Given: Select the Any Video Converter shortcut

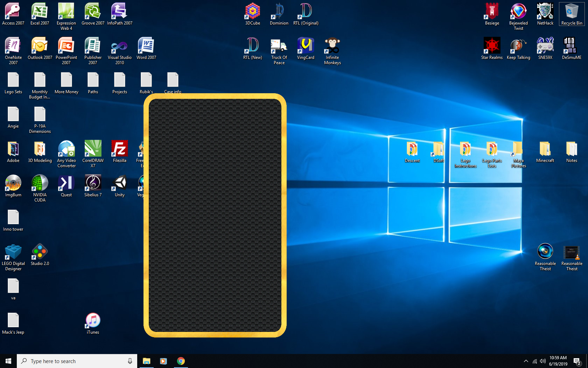Looking at the screenshot, I should click(x=66, y=154).
